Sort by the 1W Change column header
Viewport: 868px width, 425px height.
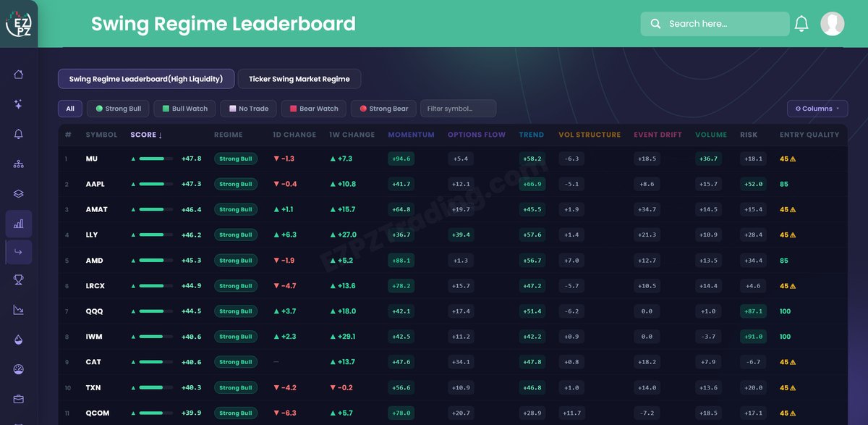coord(352,135)
